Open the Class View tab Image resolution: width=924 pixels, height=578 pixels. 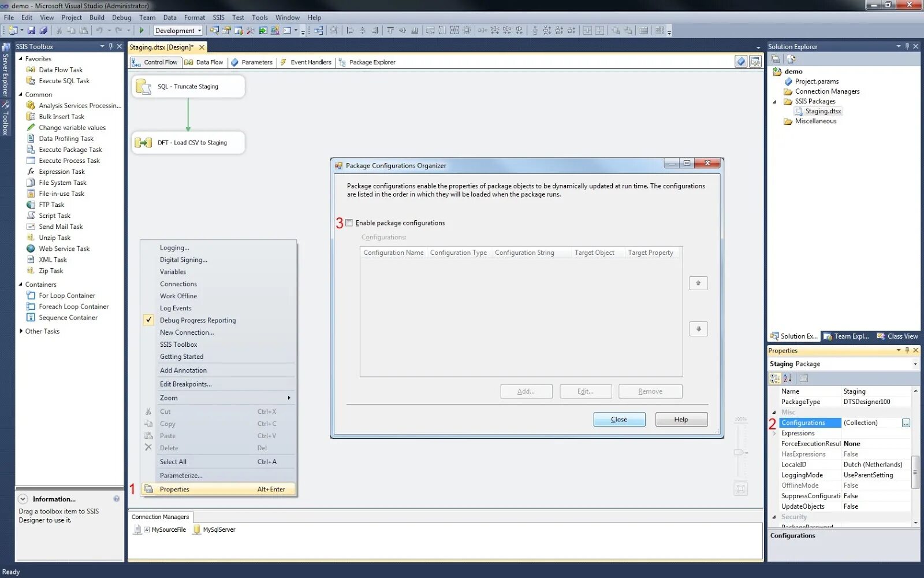pyautogui.click(x=897, y=336)
